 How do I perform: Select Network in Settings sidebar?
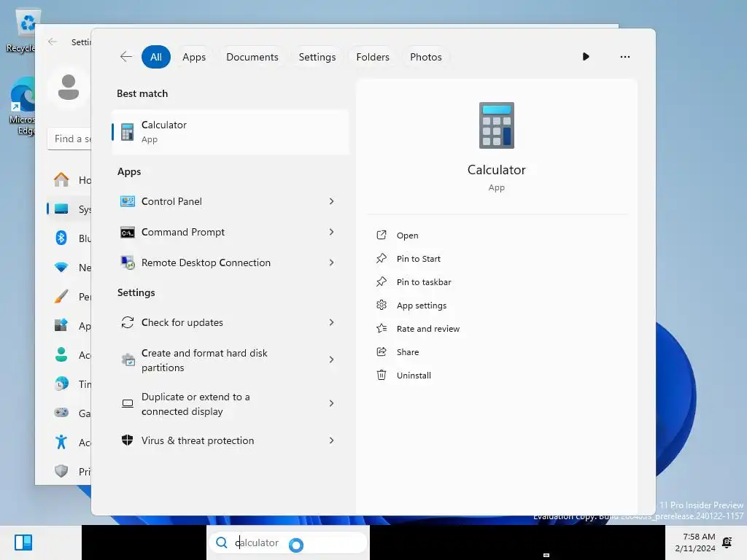(69, 267)
